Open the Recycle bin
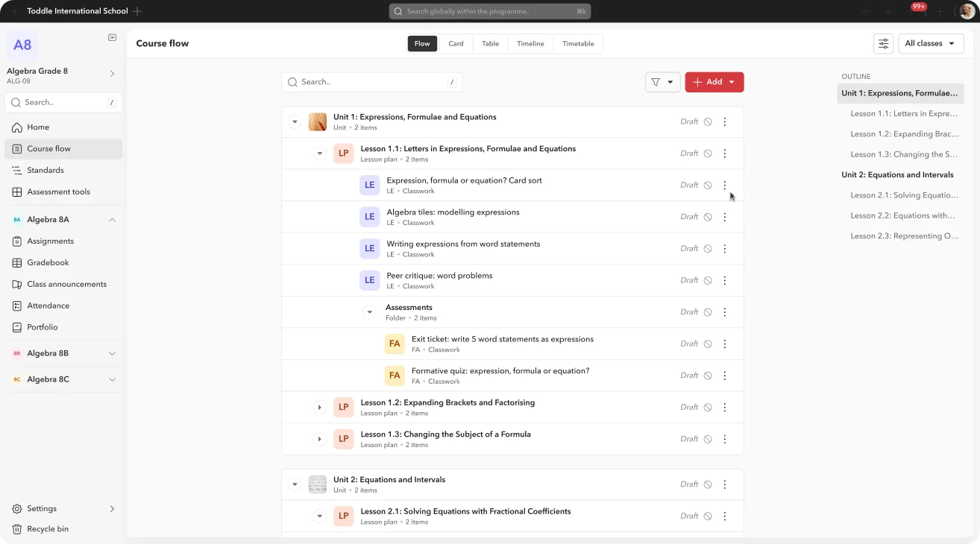980x544 pixels. [63, 529]
